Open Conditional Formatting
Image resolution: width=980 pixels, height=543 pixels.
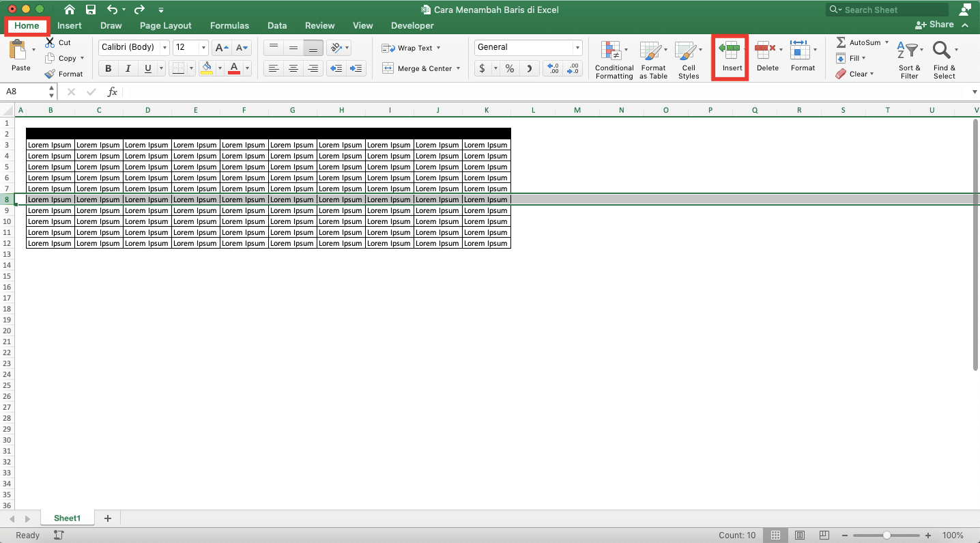614,60
